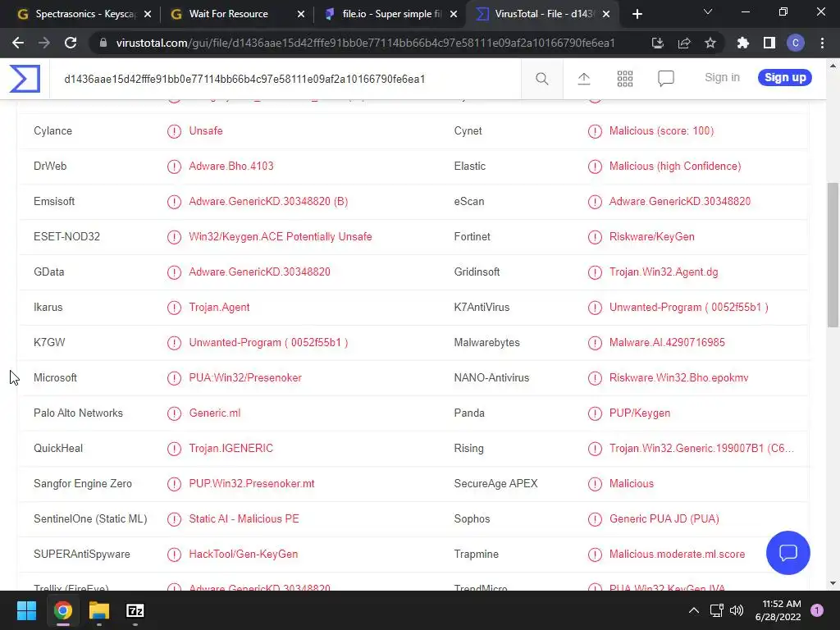
Task: Click warning icon beside Adware.Bho.4103
Action: [x=174, y=167]
